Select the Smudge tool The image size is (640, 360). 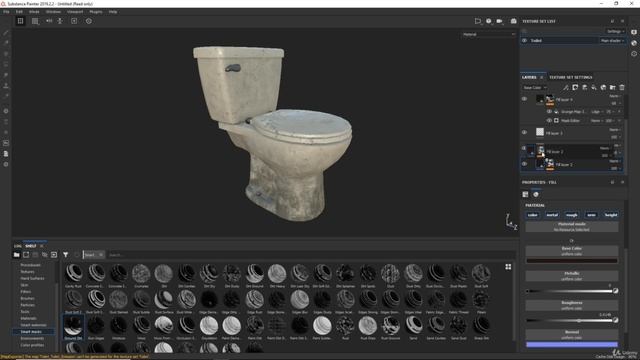tap(6, 75)
